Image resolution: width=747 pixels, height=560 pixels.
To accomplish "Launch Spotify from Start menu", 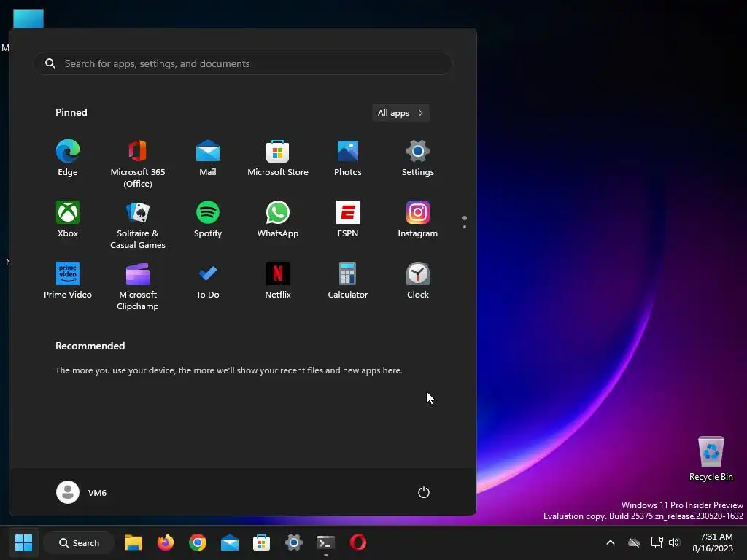I will (x=208, y=219).
